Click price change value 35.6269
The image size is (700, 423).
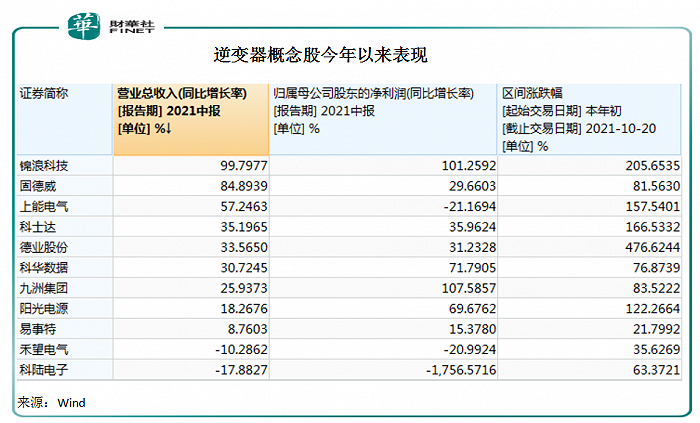click(656, 349)
